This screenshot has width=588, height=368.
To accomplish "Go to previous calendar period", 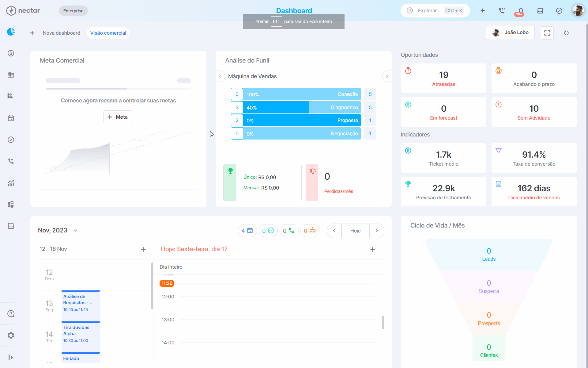I will click(x=334, y=231).
